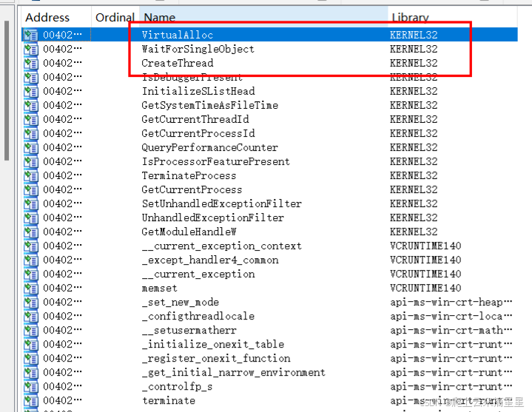Click the import icon beside CreateThread

point(30,63)
